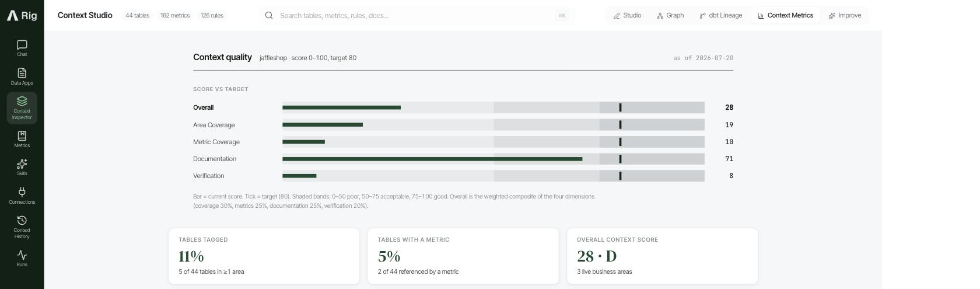Click the Rig logo

coord(22,16)
